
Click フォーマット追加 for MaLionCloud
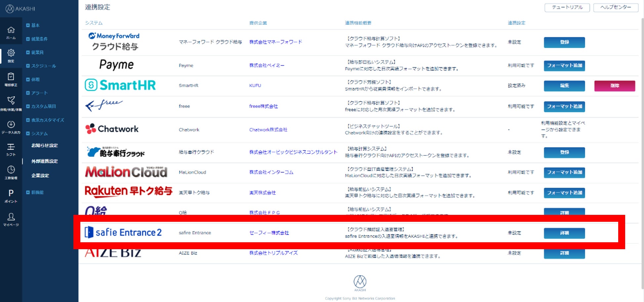pos(564,172)
